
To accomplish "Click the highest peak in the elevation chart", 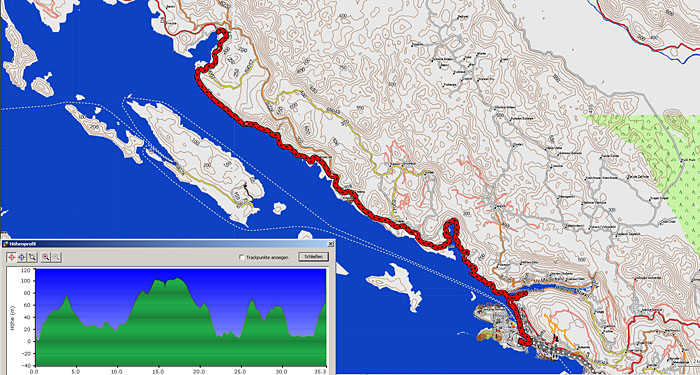I will (x=178, y=279).
